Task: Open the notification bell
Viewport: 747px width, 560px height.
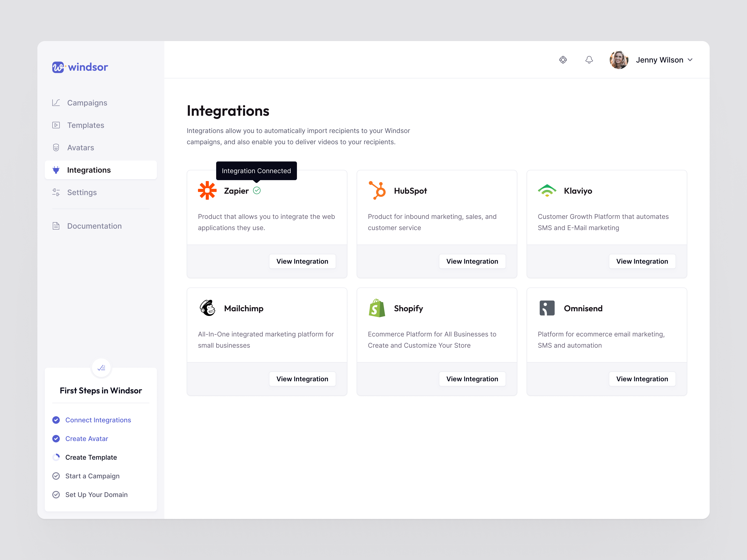Action: 589,59
